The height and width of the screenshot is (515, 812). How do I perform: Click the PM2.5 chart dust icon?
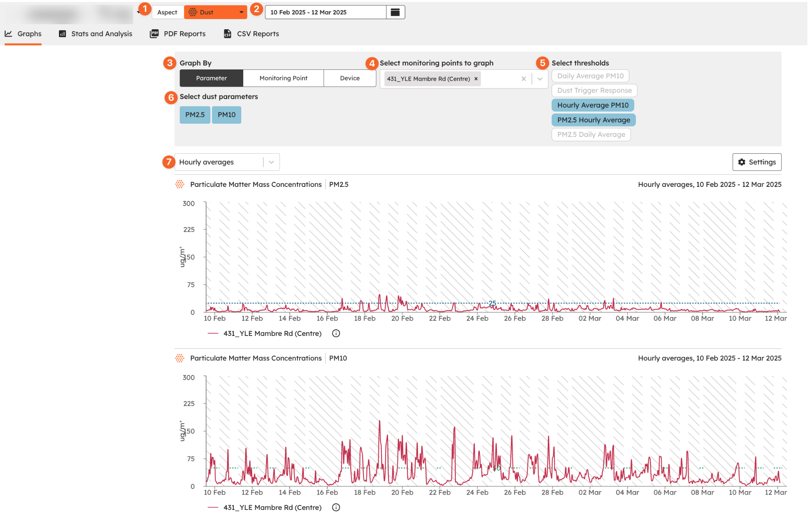(180, 185)
